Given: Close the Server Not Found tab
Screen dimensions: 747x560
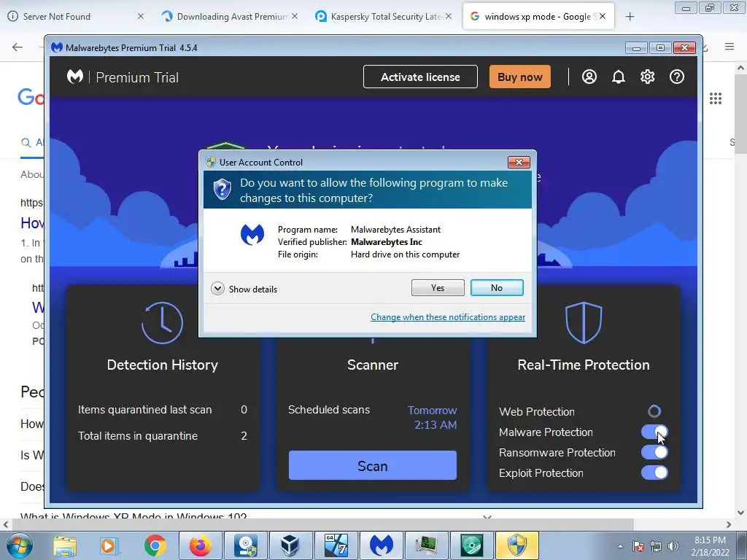Looking at the screenshot, I should [141, 16].
